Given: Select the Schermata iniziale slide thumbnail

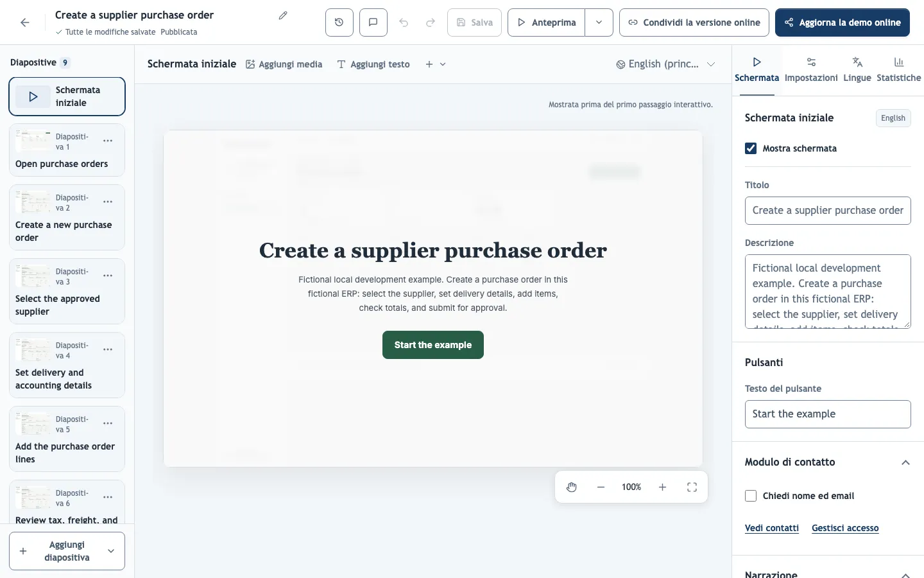Looking at the screenshot, I should coord(67,96).
